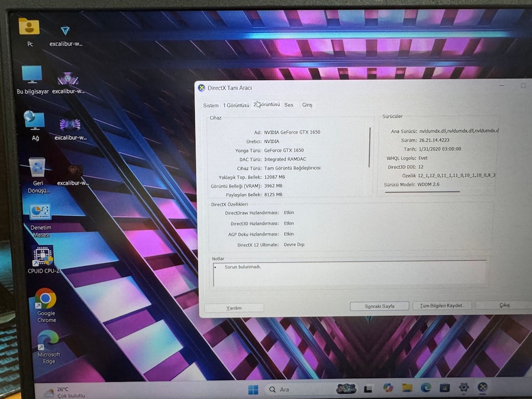The width and height of the screenshot is (532, 399).
Task: Open Settings gear in taskbar
Action: (x=463, y=387)
